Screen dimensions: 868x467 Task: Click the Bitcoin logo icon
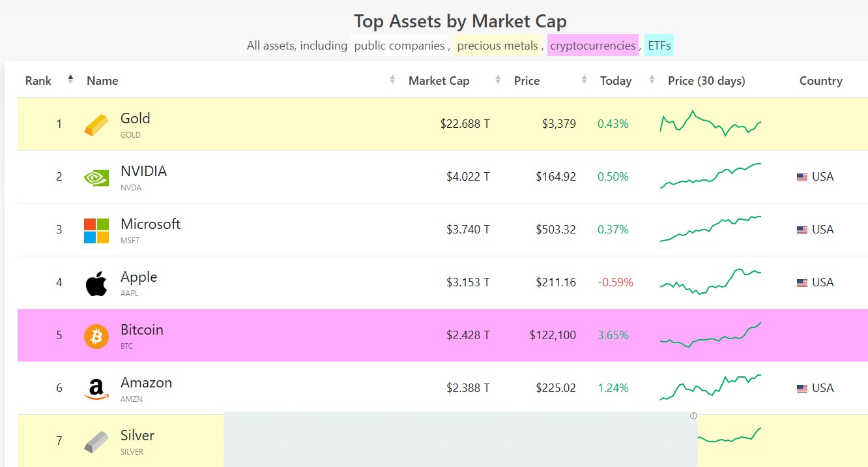coord(96,336)
